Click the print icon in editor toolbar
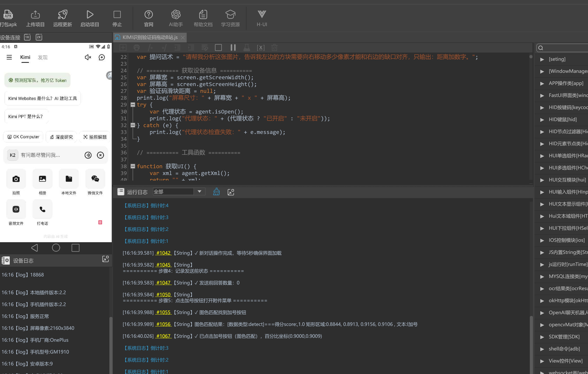The width and height of the screenshot is (588, 374). [136, 47]
